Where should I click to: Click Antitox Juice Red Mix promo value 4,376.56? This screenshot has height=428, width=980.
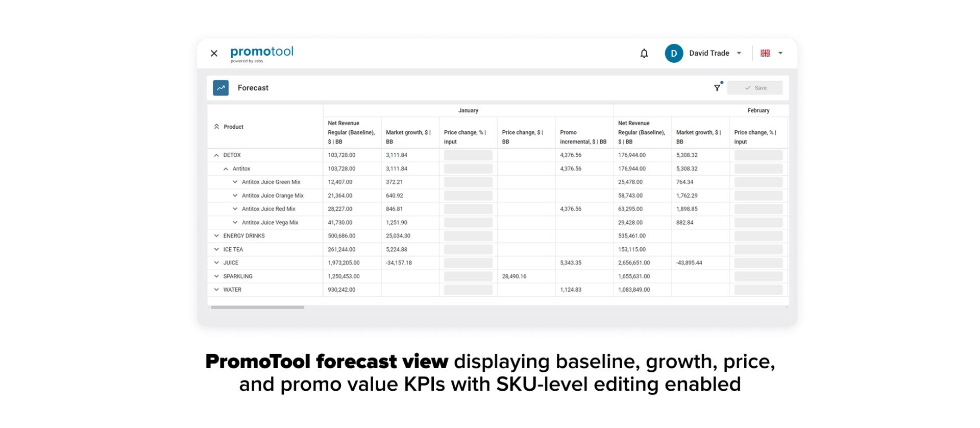pos(571,209)
